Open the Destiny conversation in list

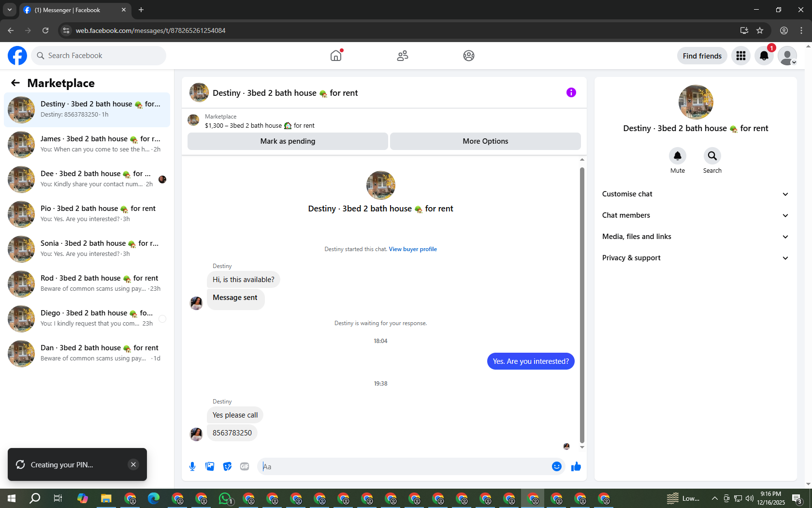tap(87, 110)
